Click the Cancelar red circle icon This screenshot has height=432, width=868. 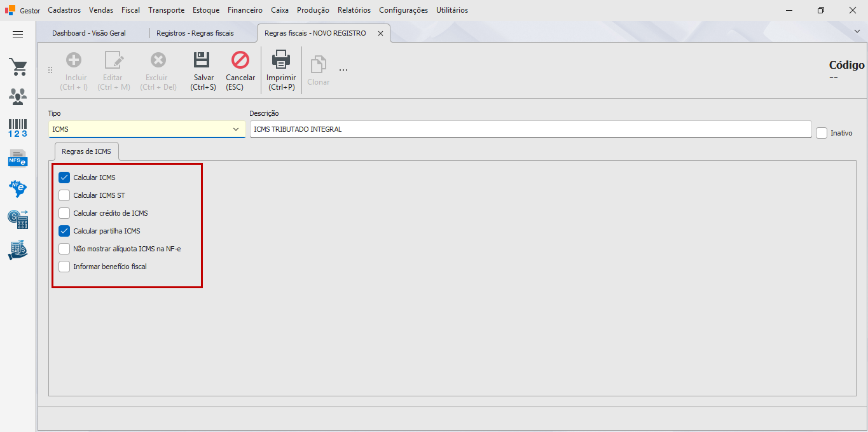(x=240, y=60)
